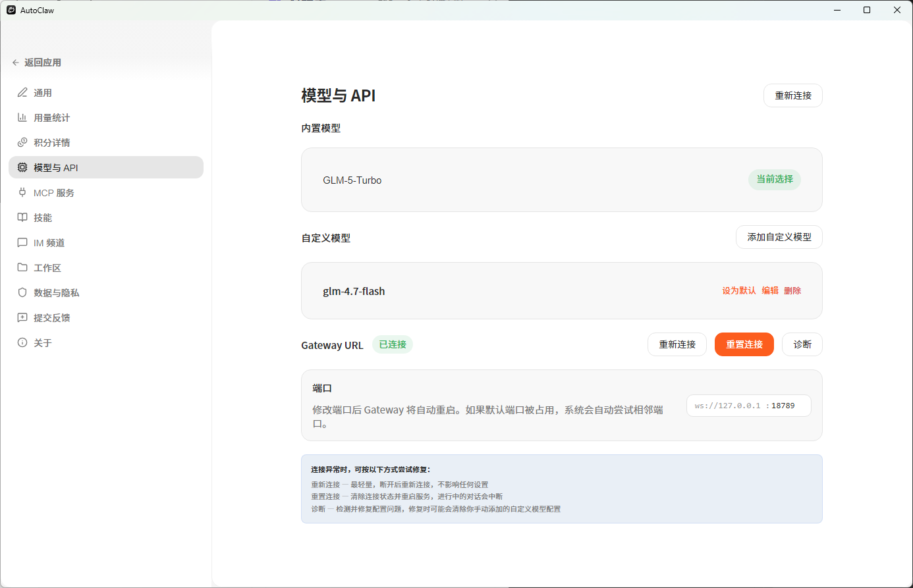
Task: Click the chat bubble icon for IM 频道
Action: [22, 243]
